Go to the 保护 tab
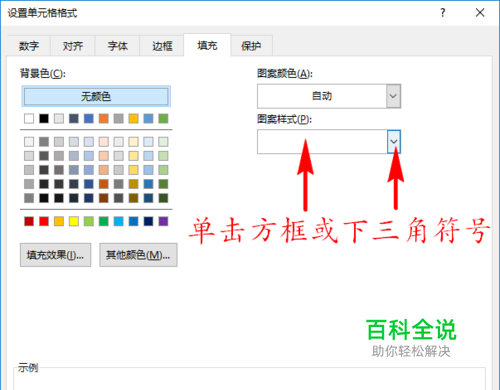The height and width of the screenshot is (390, 500). [251, 46]
